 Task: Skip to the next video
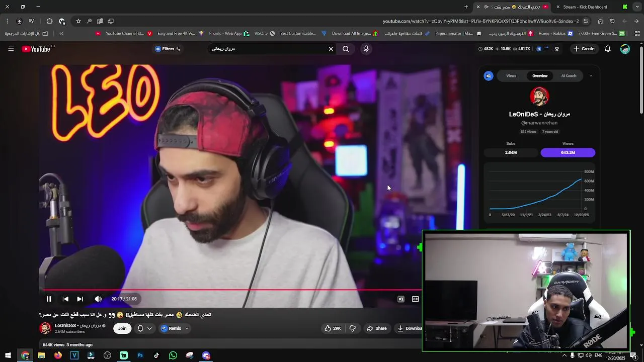click(x=80, y=299)
